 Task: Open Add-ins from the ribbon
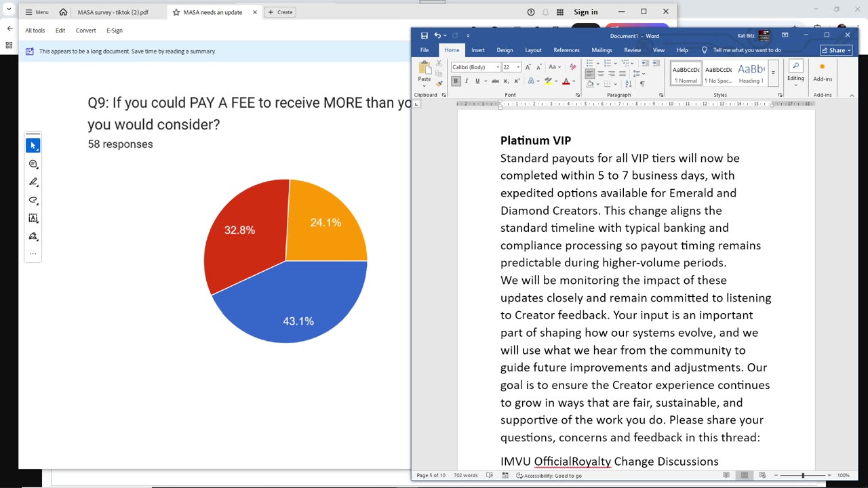click(823, 71)
